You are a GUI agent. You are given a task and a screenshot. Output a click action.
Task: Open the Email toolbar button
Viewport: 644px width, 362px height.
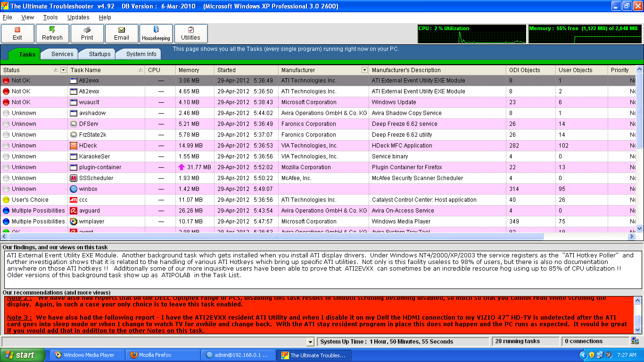(121, 34)
